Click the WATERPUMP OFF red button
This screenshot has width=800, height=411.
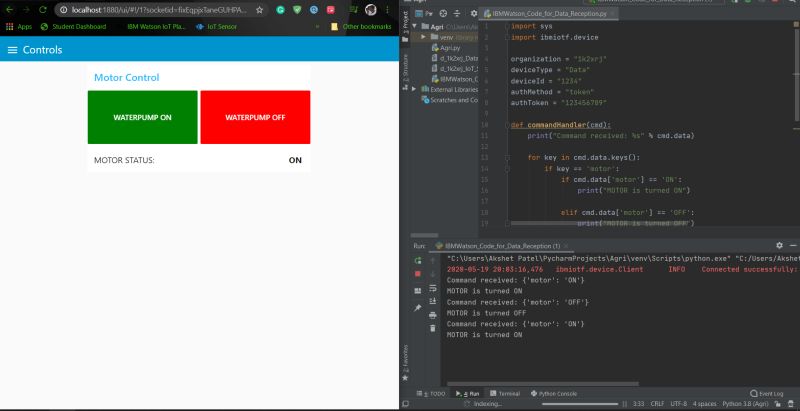tap(255, 117)
